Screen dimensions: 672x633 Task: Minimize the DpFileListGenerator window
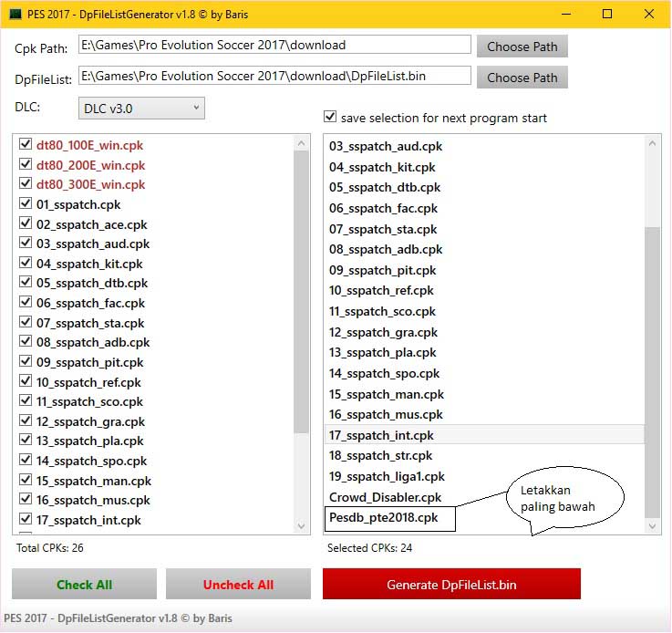click(x=566, y=15)
